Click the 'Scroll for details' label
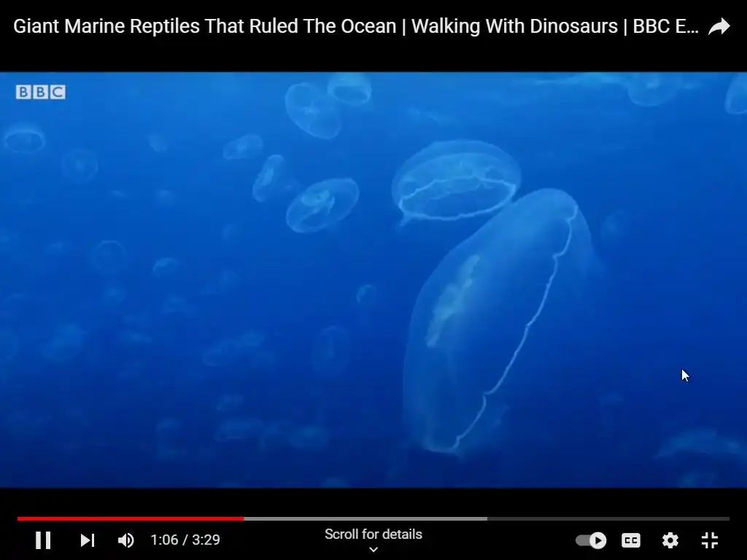 [x=373, y=534]
